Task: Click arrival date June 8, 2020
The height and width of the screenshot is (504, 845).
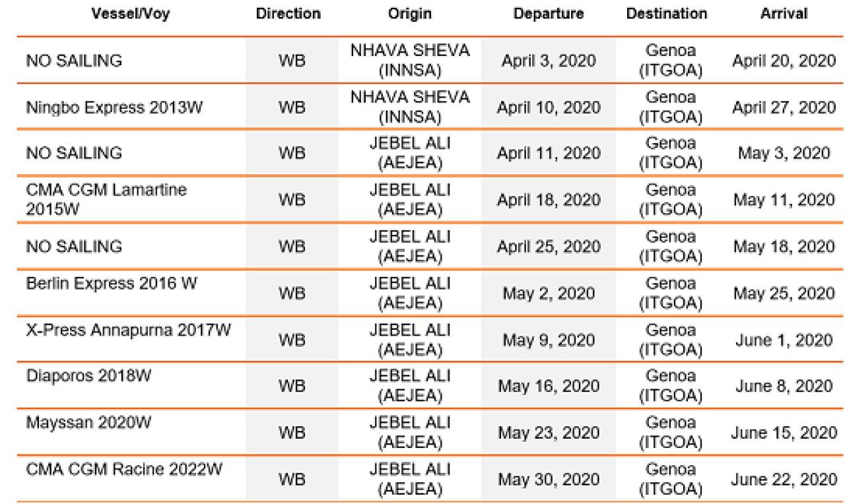Action: [784, 386]
